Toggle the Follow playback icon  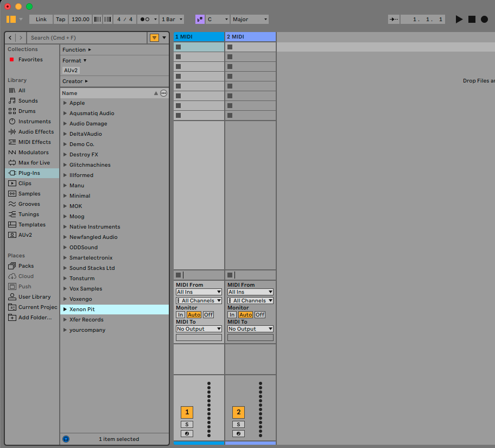tap(394, 19)
